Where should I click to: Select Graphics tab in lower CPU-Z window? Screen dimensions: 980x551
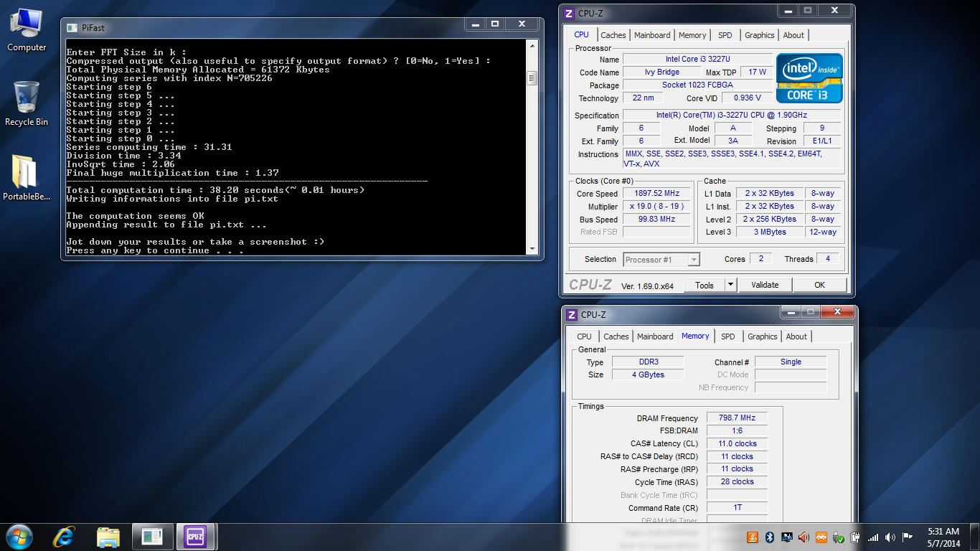[763, 336]
